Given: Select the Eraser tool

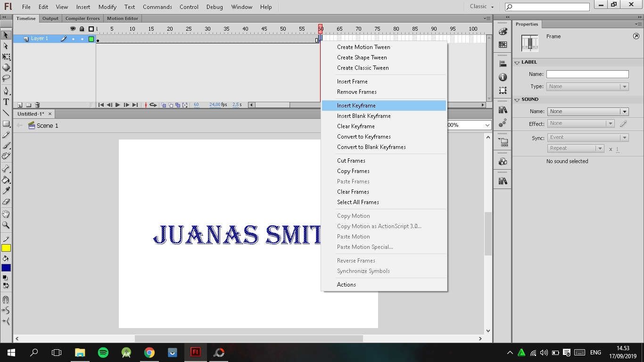Looking at the screenshot, I should coord(6,201).
